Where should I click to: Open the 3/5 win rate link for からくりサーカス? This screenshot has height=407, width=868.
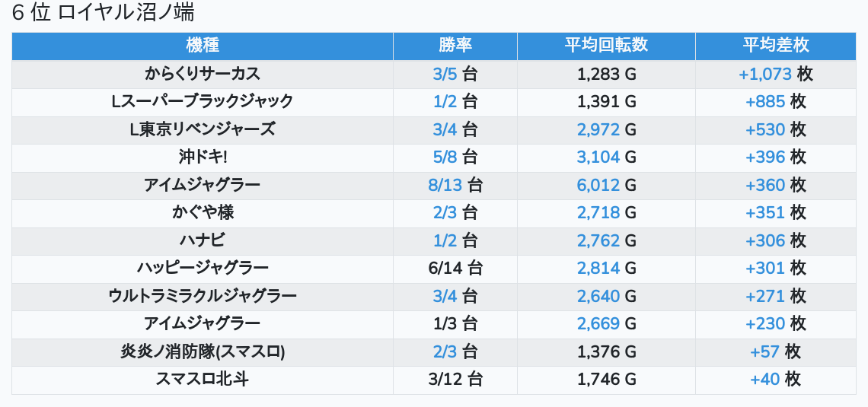(445, 74)
